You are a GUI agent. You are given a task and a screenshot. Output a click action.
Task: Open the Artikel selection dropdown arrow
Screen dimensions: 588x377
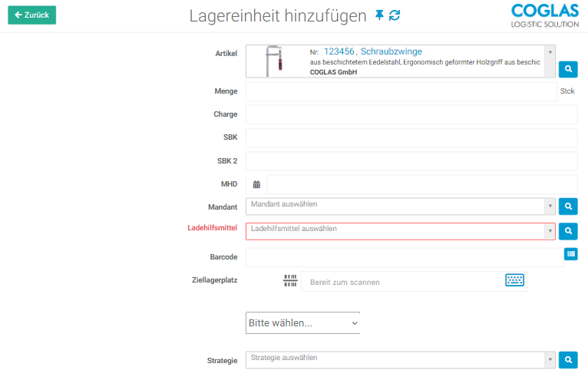click(x=550, y=52)
